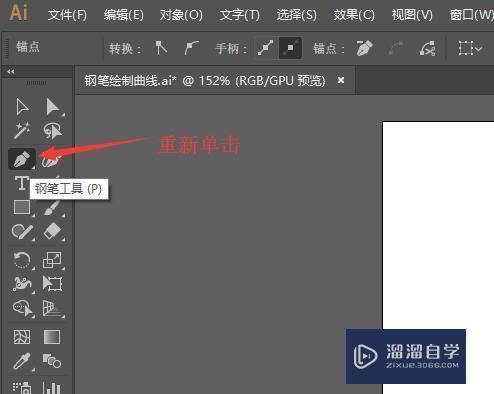
Task: Select the Blend tool
Action: pos(52,361)
